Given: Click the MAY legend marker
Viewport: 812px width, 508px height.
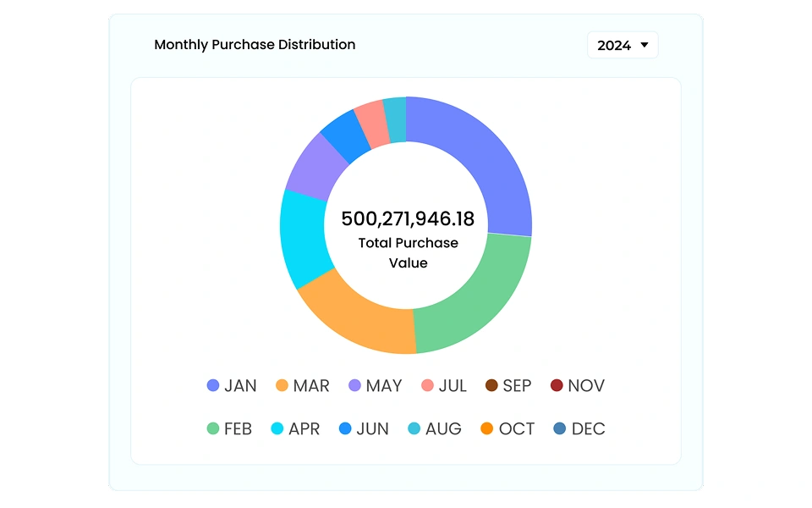Looking at the screenshot, I should tap(355, 386).
